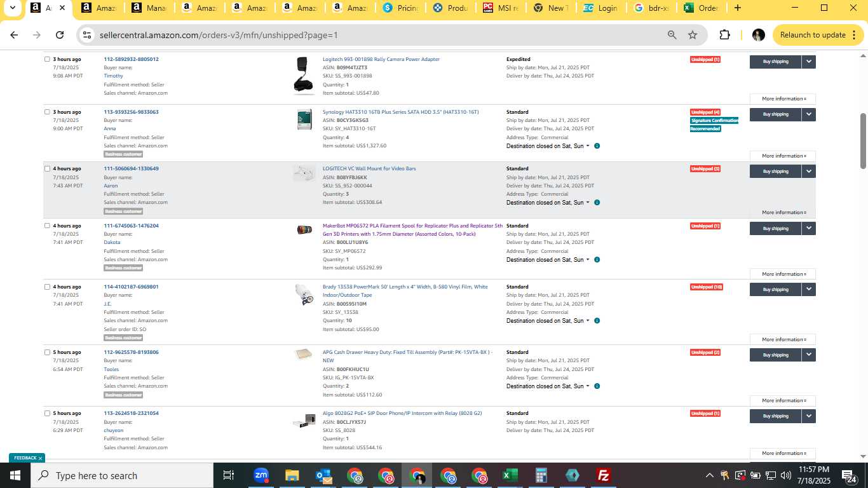Click buyer name Dakota
This screenshot has width=868, height=488.
tap(112, 242)
